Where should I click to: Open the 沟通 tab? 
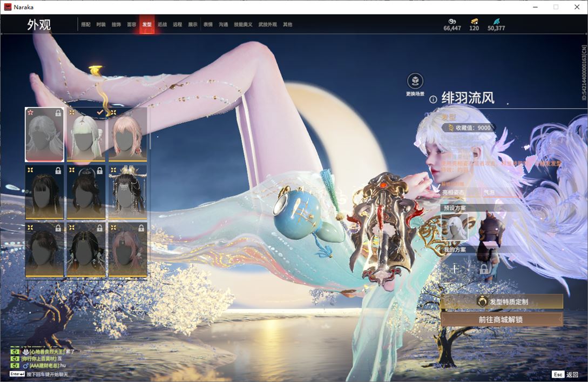point(224,24)
